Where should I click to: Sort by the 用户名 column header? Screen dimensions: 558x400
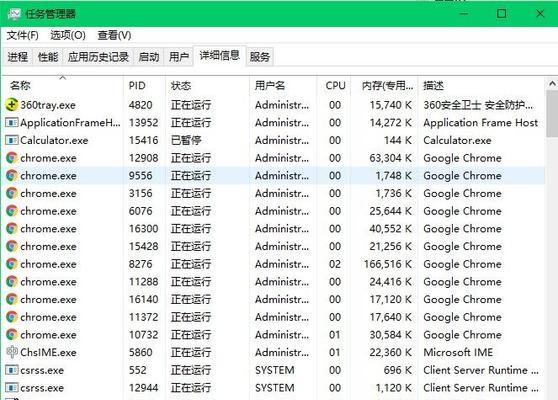pyautogui.click(x=283, y=85)
